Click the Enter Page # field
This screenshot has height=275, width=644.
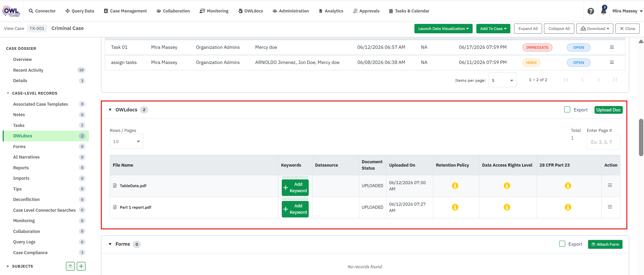click(603, 142)
